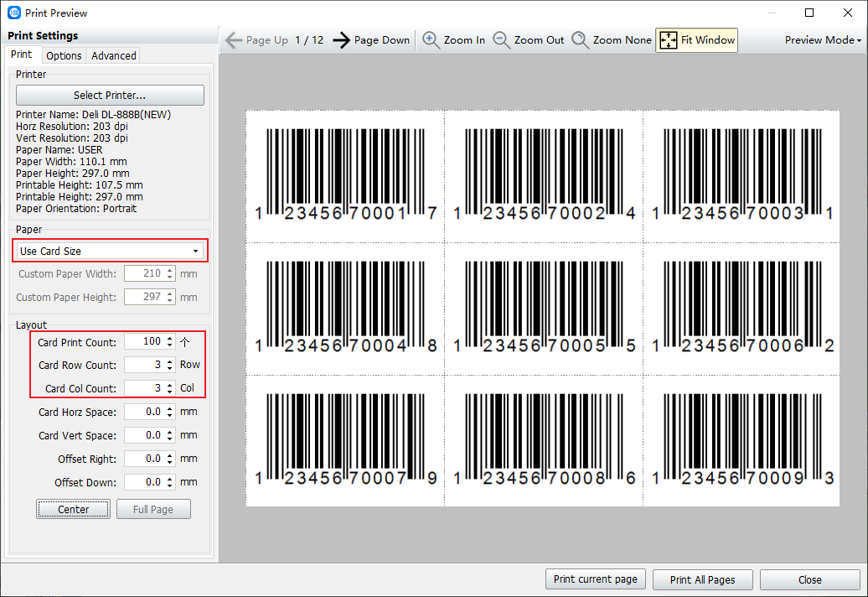
Task: Switch to the Options tab
Action: tap(64, 55)
